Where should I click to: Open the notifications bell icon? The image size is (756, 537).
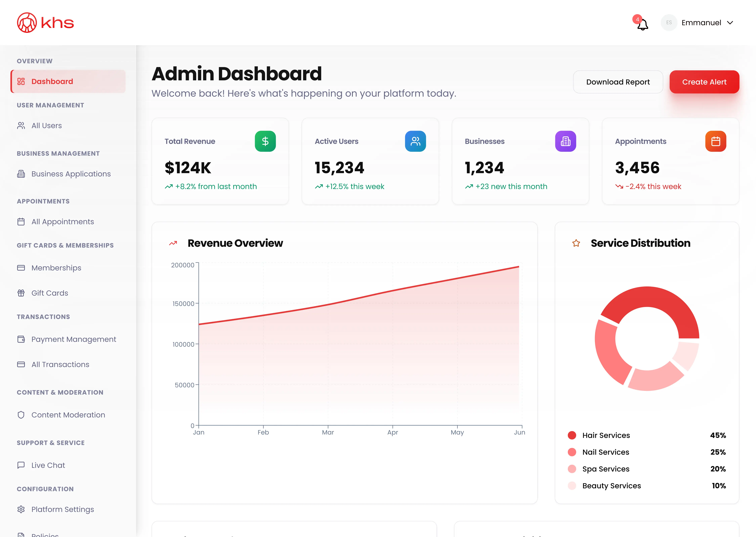point(642,25)
